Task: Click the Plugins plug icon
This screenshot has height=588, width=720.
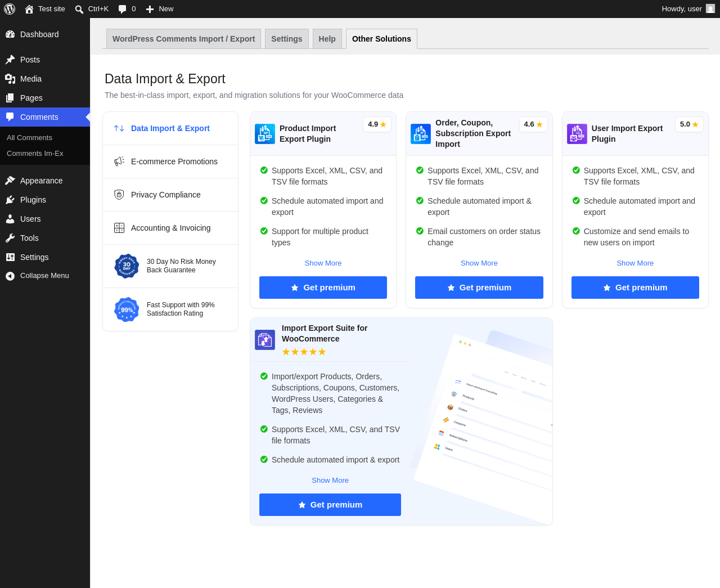Action: [x=10, y=200]
